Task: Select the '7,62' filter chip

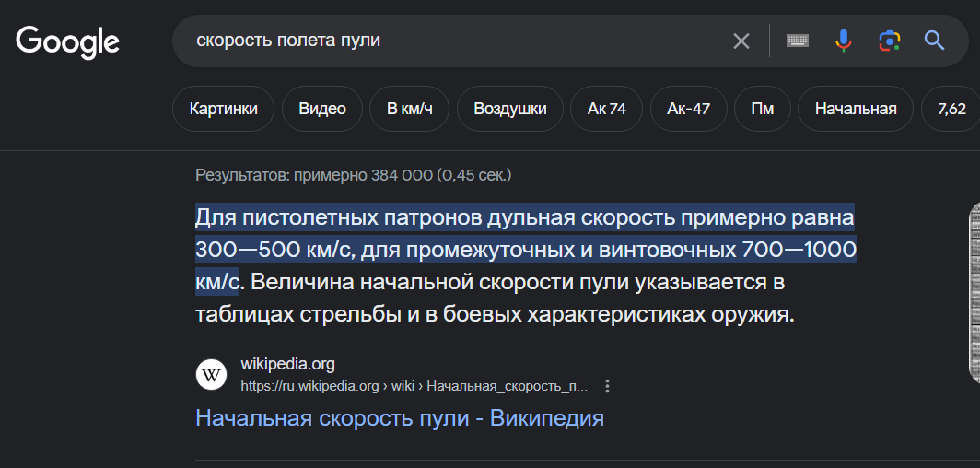Action: point(951,109)
